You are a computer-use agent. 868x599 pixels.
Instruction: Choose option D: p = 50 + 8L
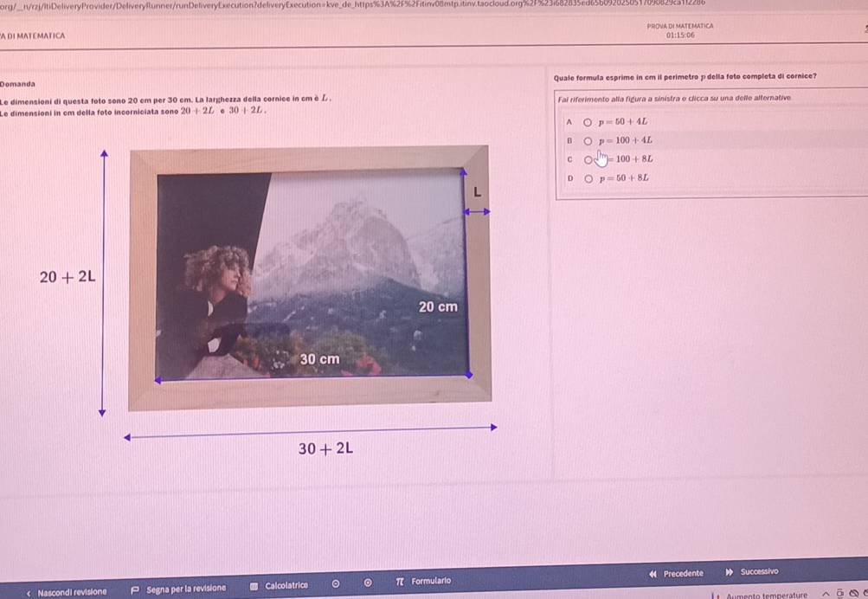588,178
